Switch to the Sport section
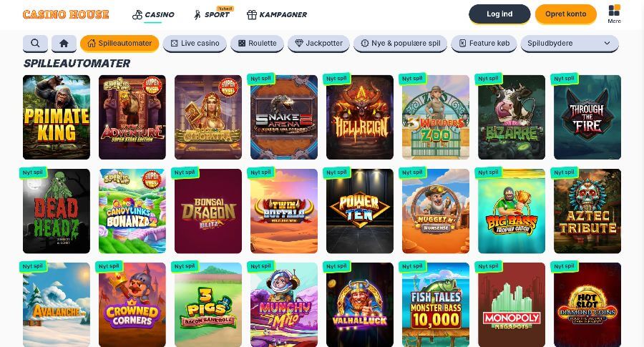The width and height of the screenshot is (644, 347). (212, 14)
